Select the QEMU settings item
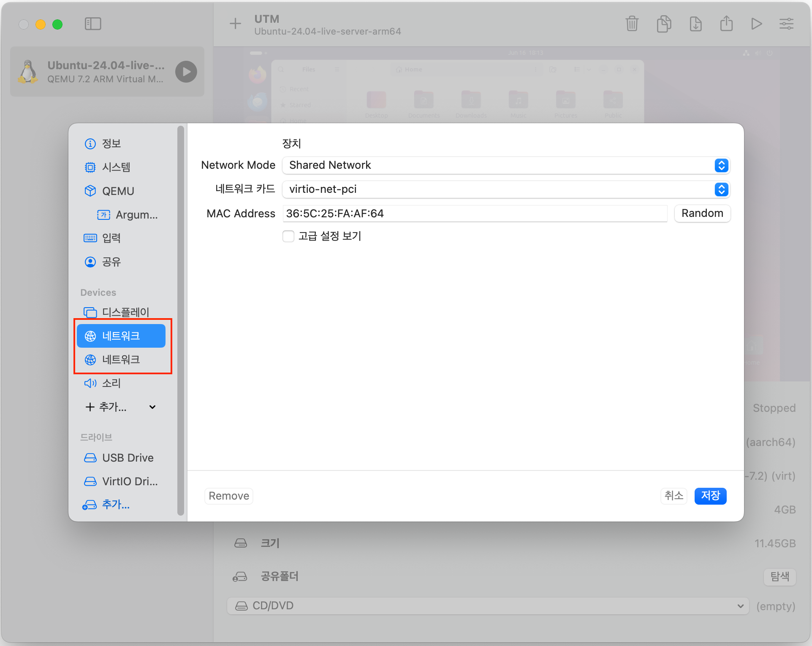The image size is (812, 646). pyautogui.click(x=118, y=191)
